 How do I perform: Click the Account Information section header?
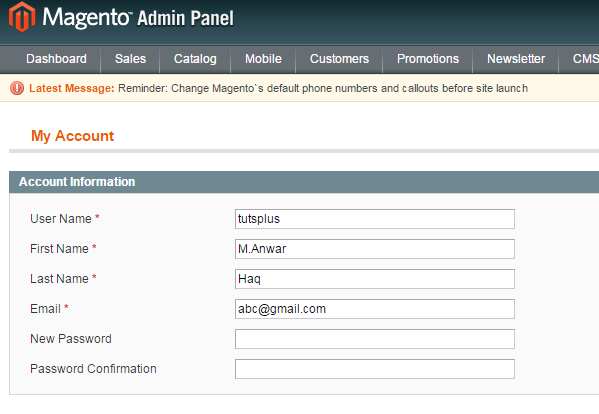click(304, 182)
